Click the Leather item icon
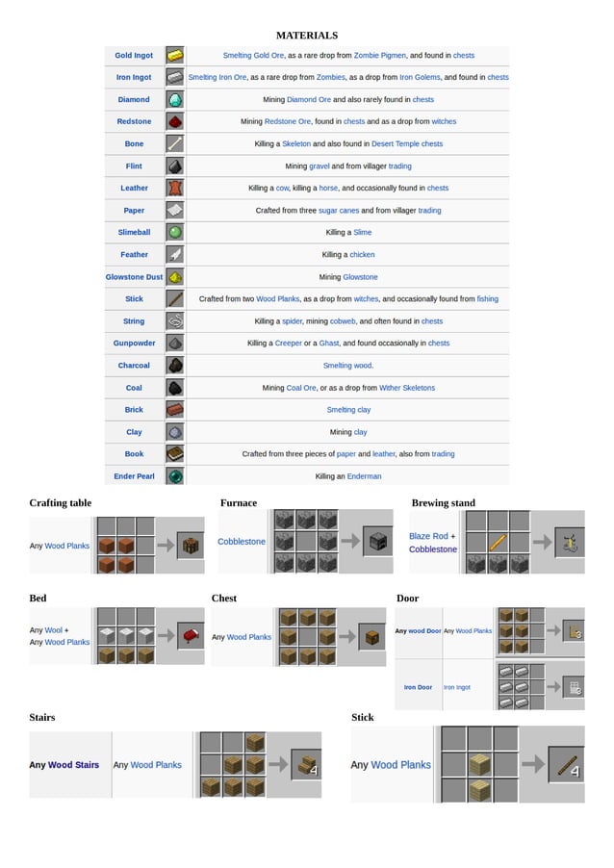The height and width of the screenshot is (868, 614). 175,189
